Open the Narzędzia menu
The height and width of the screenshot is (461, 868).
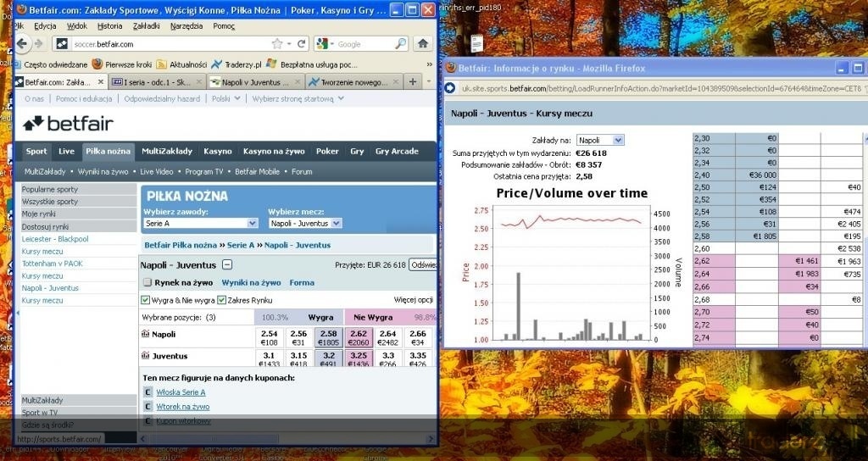click(186, 25)
